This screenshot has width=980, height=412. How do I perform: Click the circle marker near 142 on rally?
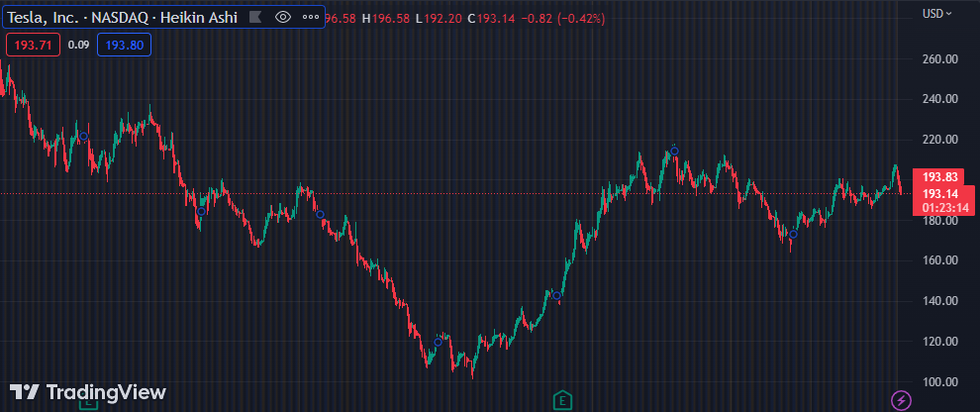click(557, 296)
